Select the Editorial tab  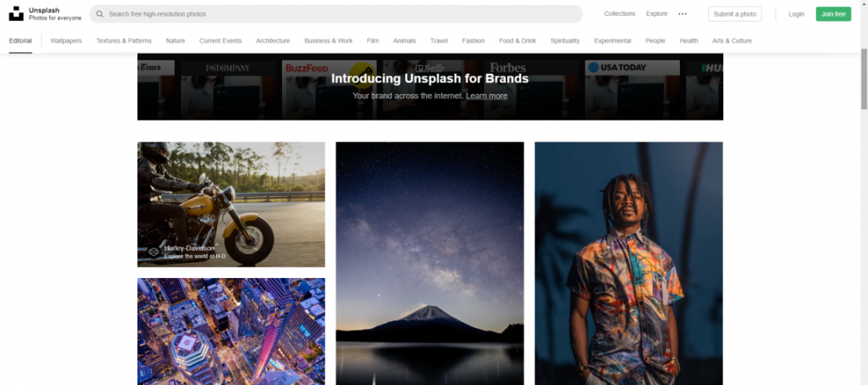[x=20, y=41]
